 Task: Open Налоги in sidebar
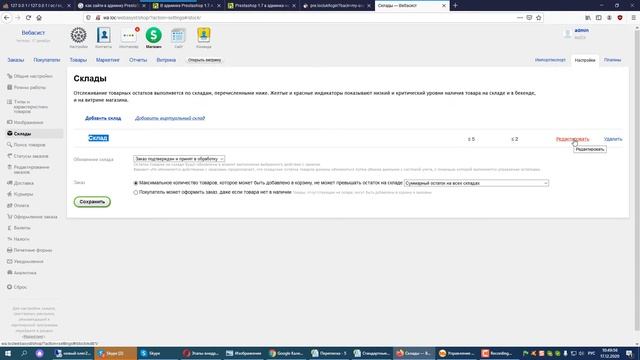[21, 239]
